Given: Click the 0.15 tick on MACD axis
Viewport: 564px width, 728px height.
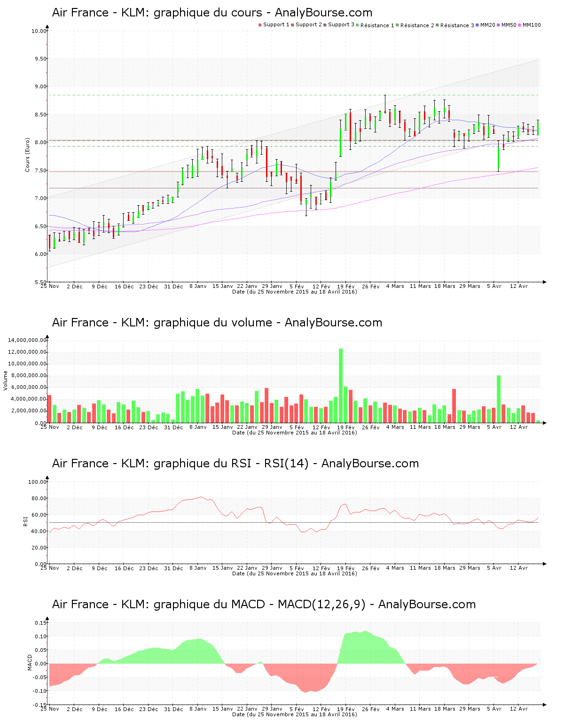Looking at the screenshot, I should (x=41, y=623).
